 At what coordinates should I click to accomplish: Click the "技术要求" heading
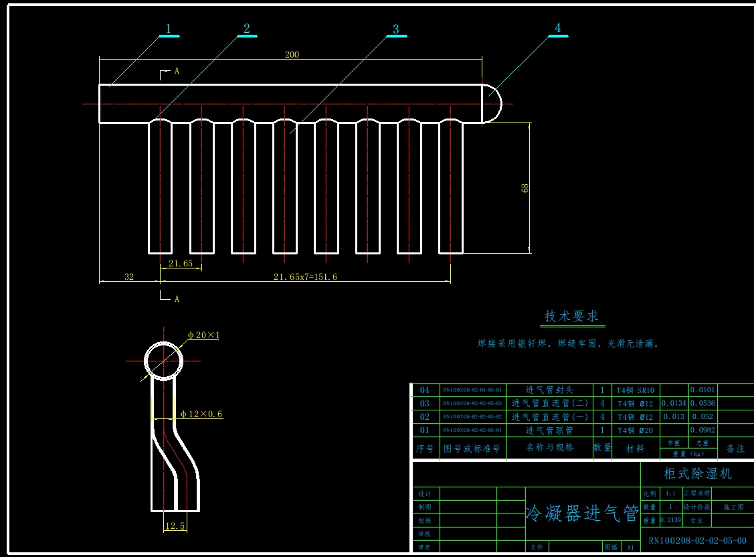coord(572,316)
